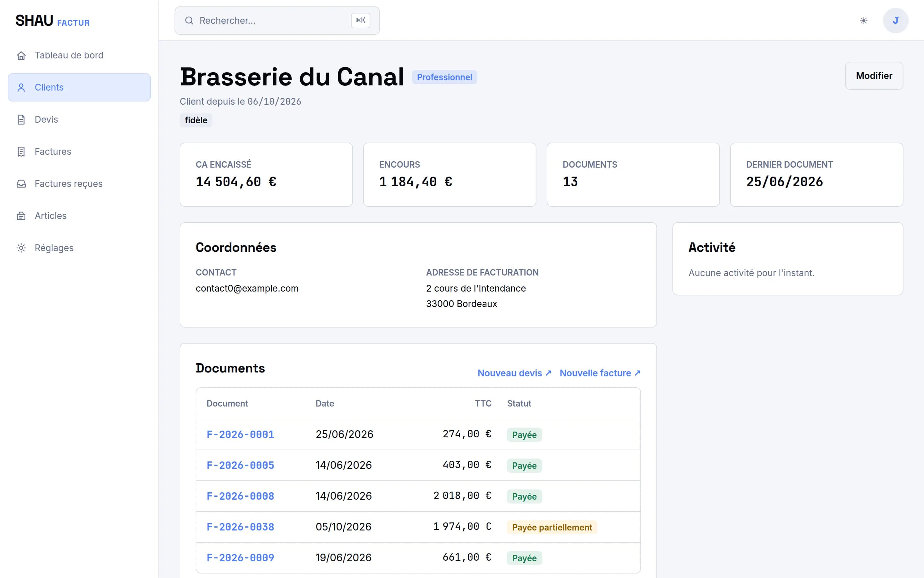
Task: Click the Encours value 1 184,40 €
Action: tap(415, 182)
